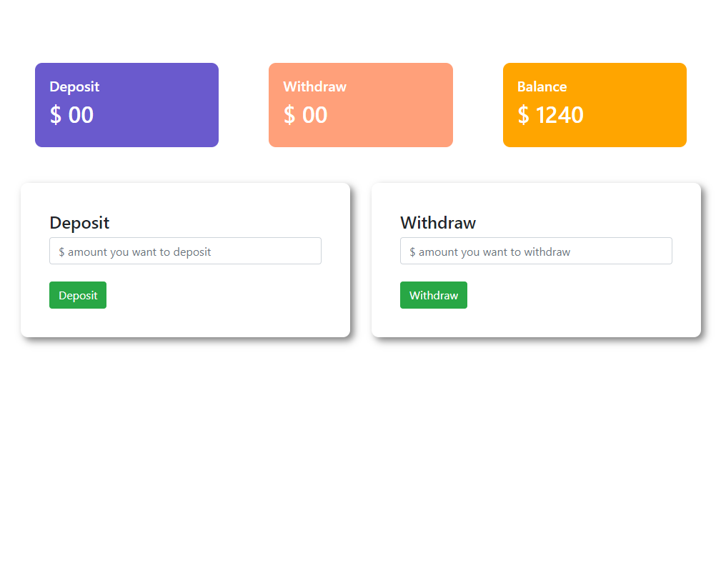This screenshot has height=588, width=721.
Task: Click the green Deposit button
Action: 78,295
